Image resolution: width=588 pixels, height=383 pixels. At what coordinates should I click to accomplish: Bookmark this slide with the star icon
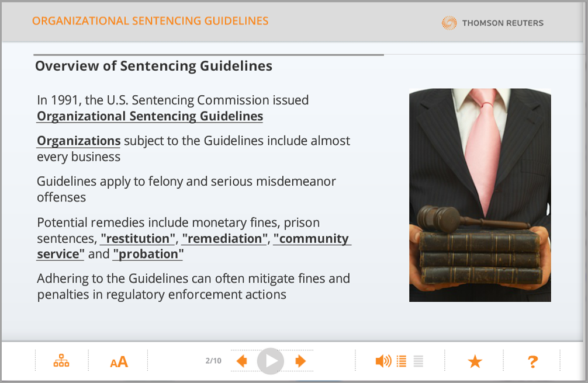(475, 362)
